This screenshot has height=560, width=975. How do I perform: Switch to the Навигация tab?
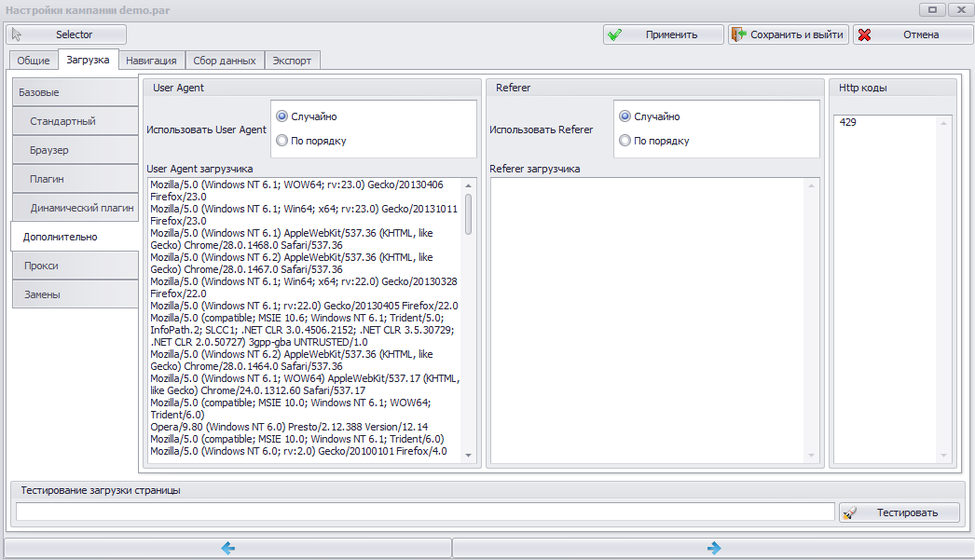[x=151, y=61]
